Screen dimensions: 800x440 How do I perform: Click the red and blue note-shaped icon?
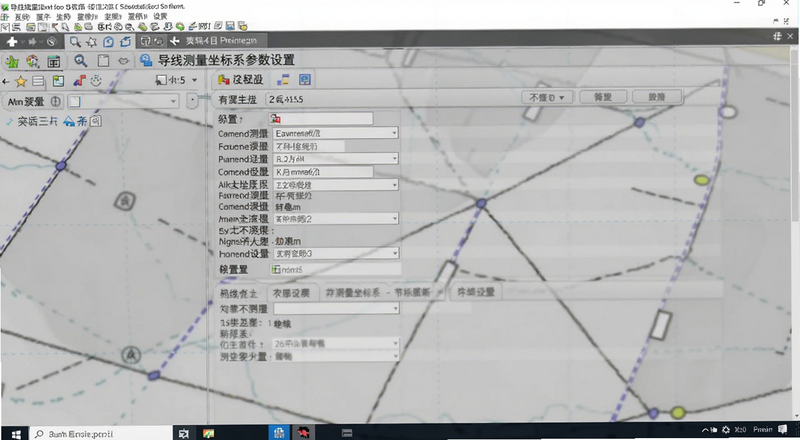79,81
